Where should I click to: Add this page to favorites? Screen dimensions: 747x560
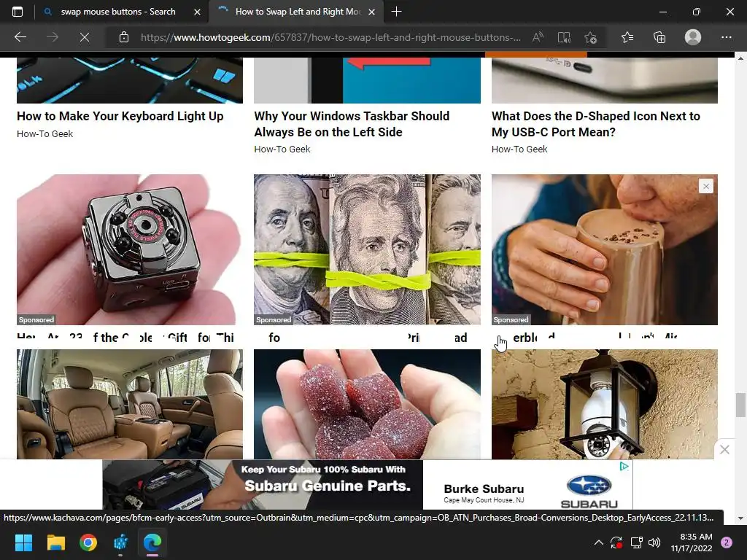pos(590,37)
